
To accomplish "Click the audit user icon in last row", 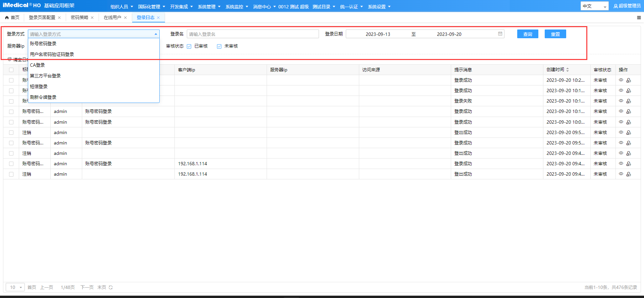I will point(629,174).
